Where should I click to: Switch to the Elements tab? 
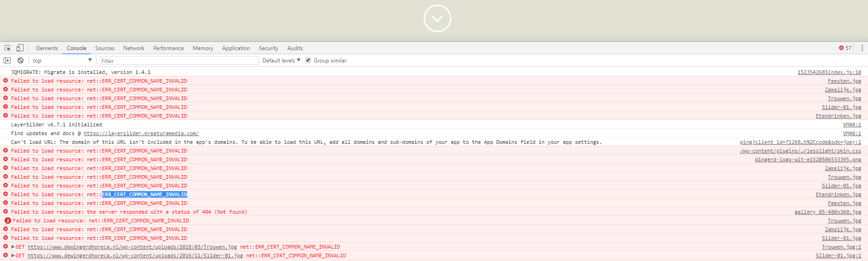click(47, 48)
